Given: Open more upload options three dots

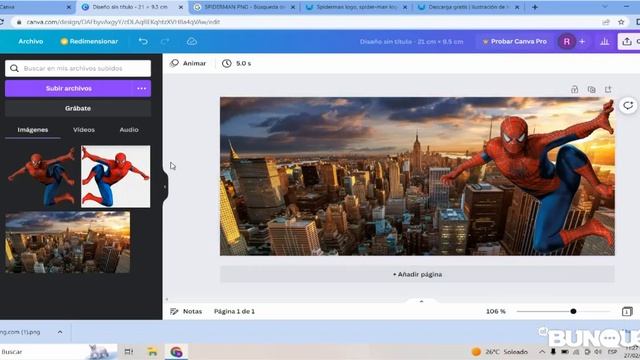Looking at the screenshot, I should pos(142,88).
